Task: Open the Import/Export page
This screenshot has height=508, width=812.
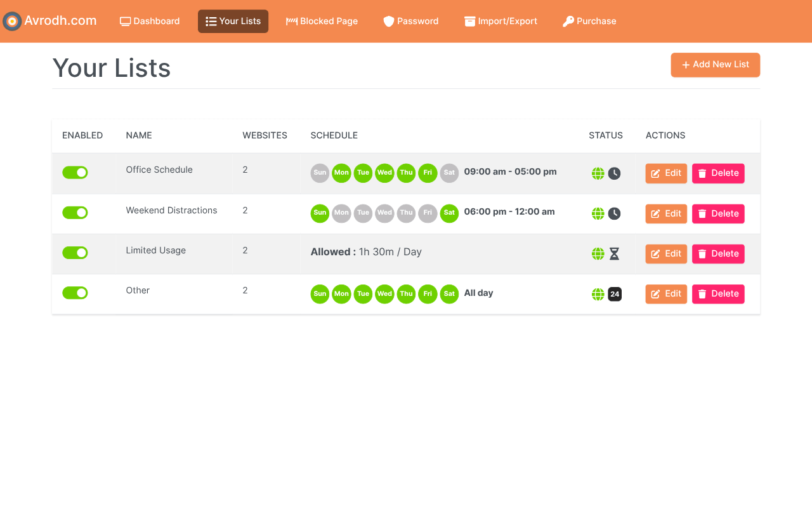Action: [501, 21]
